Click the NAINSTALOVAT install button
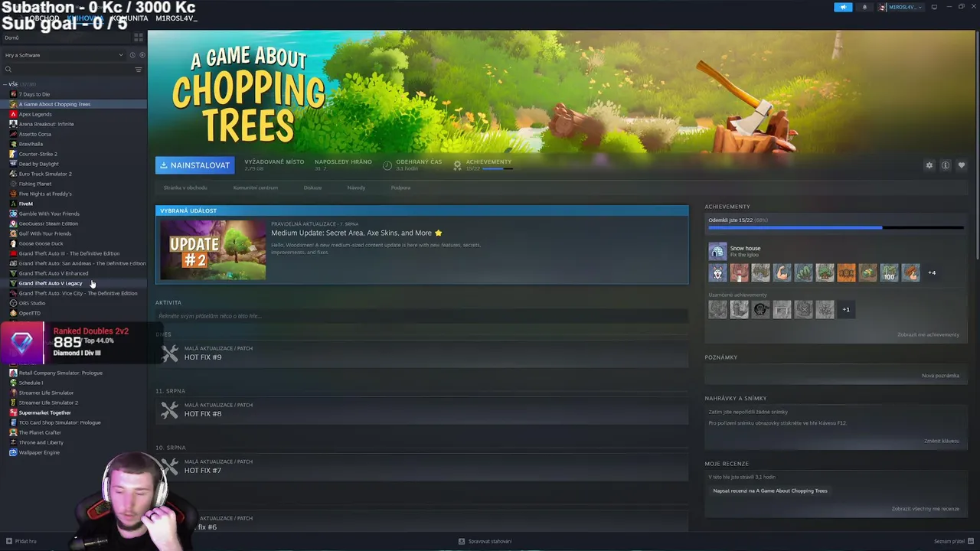Screen dimensions: 980x551 tap(194, 165)
